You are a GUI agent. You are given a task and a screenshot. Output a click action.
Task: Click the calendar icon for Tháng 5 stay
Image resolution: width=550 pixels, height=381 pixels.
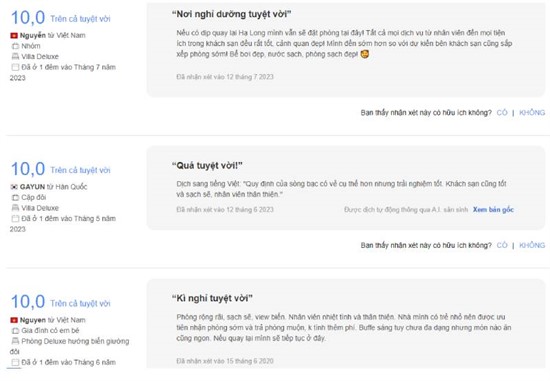15,219
